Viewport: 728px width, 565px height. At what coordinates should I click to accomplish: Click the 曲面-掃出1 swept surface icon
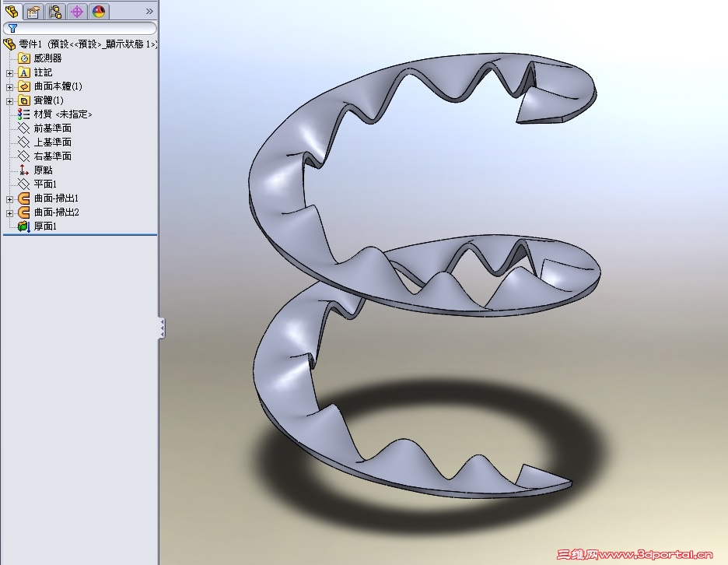pos(23,198)
